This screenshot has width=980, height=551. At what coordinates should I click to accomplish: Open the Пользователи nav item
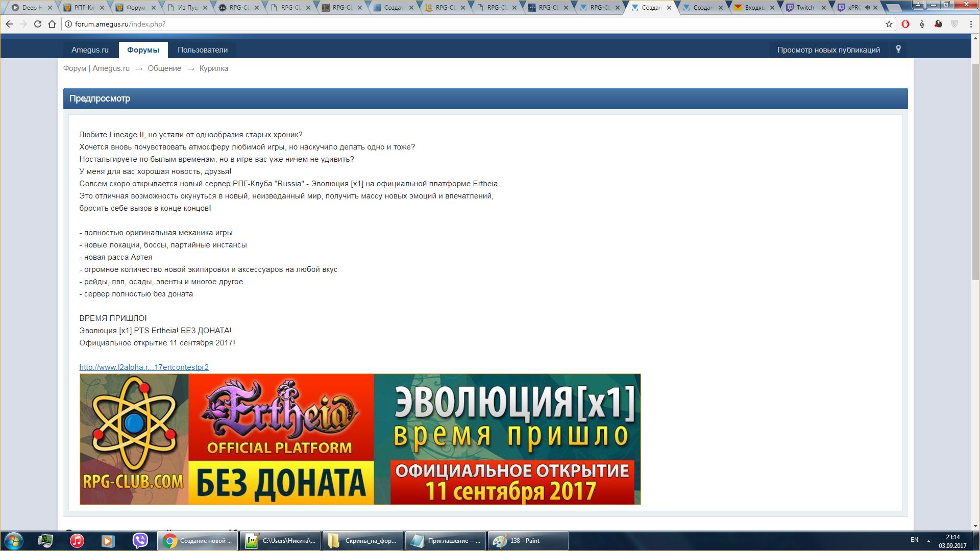[x=203, y=50]
